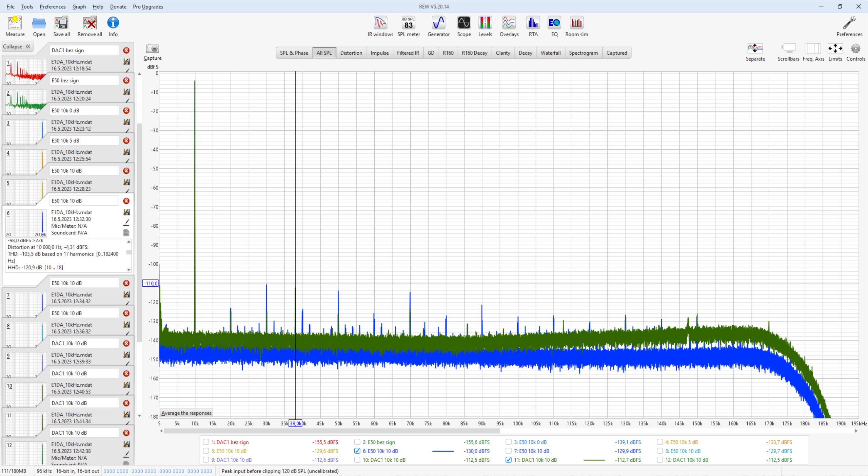The image size is (868, 476).
Task: Switch to the Distortion tab
Action: [x=351, y=53]
